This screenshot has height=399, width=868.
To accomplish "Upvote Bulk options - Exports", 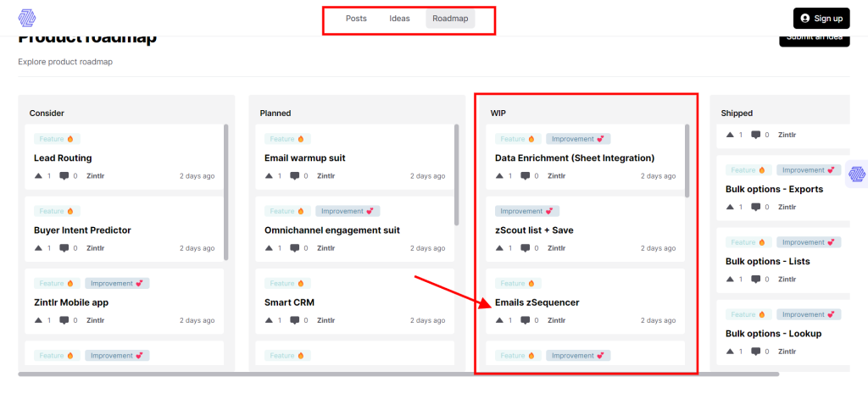I will (730, 207).
